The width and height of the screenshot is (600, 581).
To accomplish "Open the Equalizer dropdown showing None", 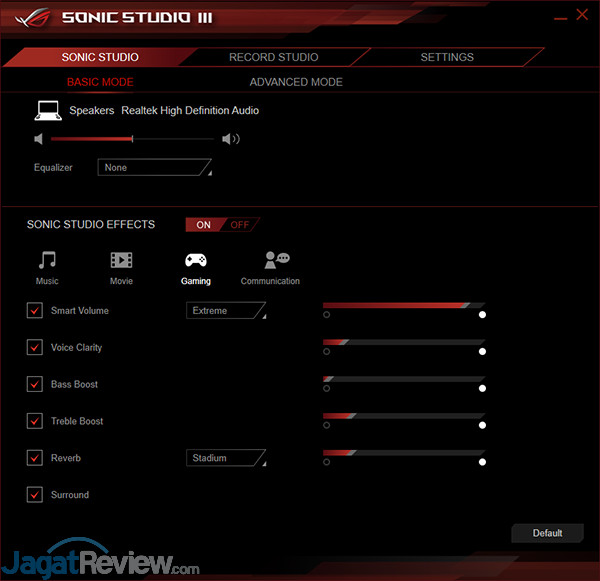I will (x=155, y=168).
